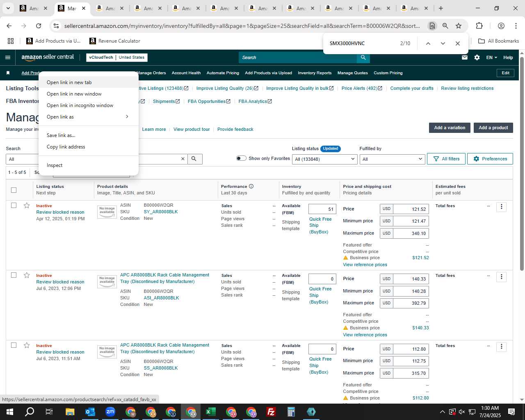Click the page vertical scrollbar
This screenshot has height=420, width=525.
pos(522,164)
